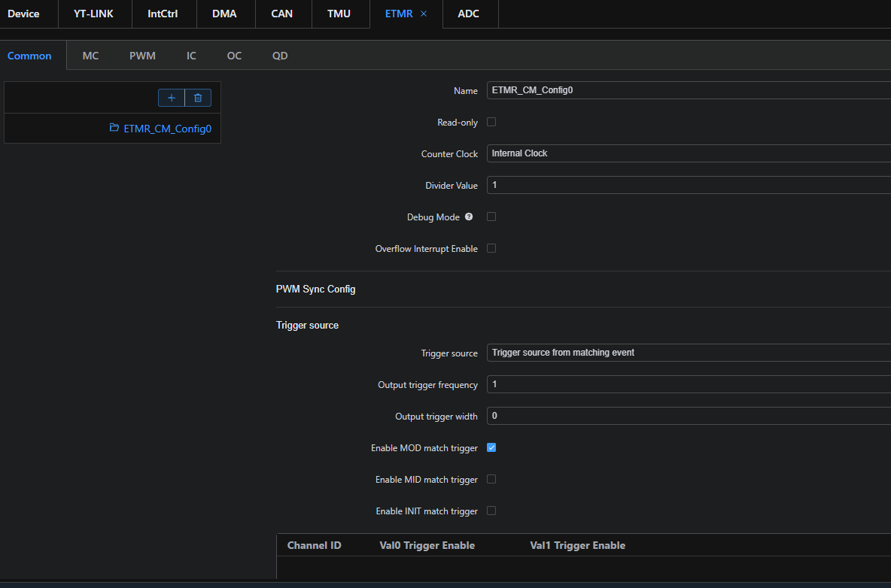
Task: Click the Divider Value field
Action: click(x=689, y=185)
